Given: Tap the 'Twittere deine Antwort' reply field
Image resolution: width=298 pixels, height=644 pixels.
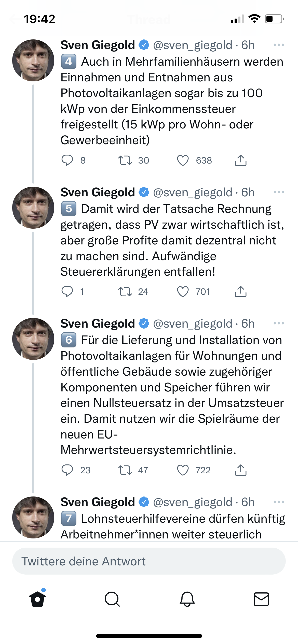Looking at the screenshot, I should coord(149,561).
